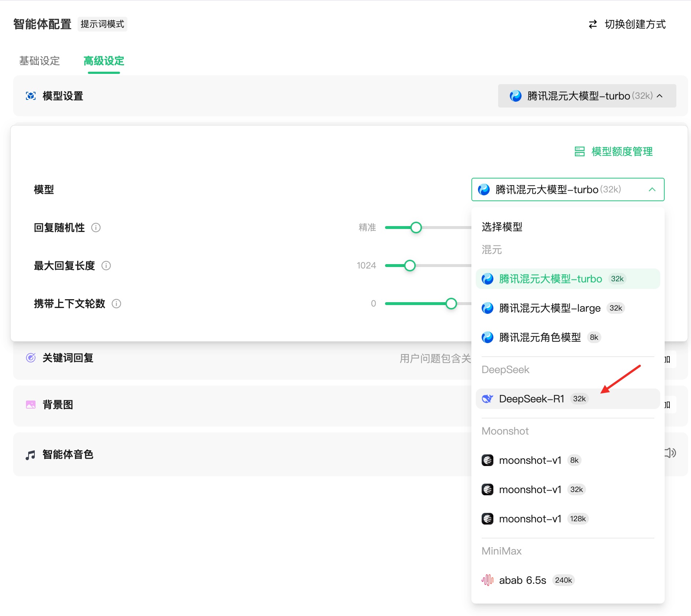The image size is (691, 616).
Task: Click the speaker icon in 智能体音色 row
Action: pos(671,453)
